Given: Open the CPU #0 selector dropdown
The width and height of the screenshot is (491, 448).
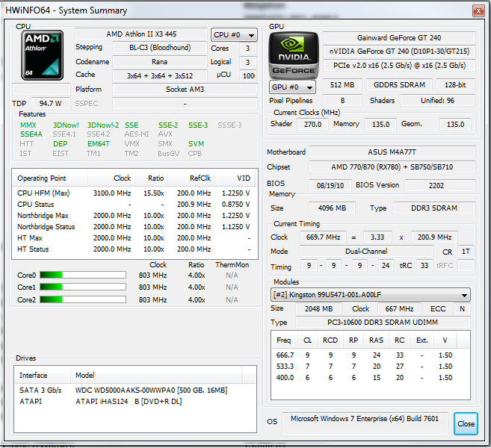Looking at the screenshot, I should [234, 35].
